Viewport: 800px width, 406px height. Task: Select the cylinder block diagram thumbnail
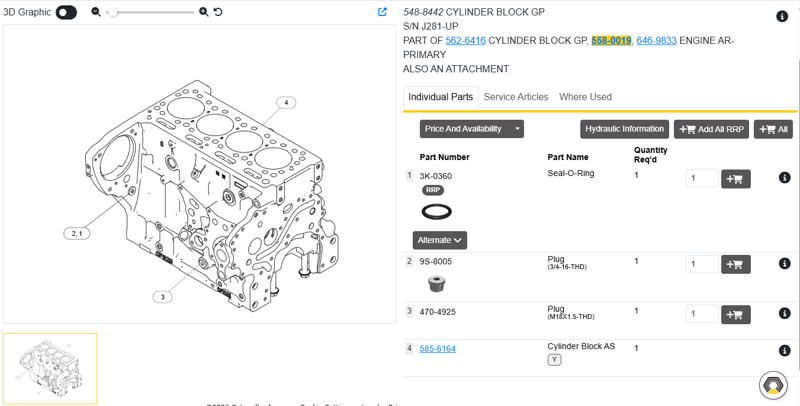point(50,368)
